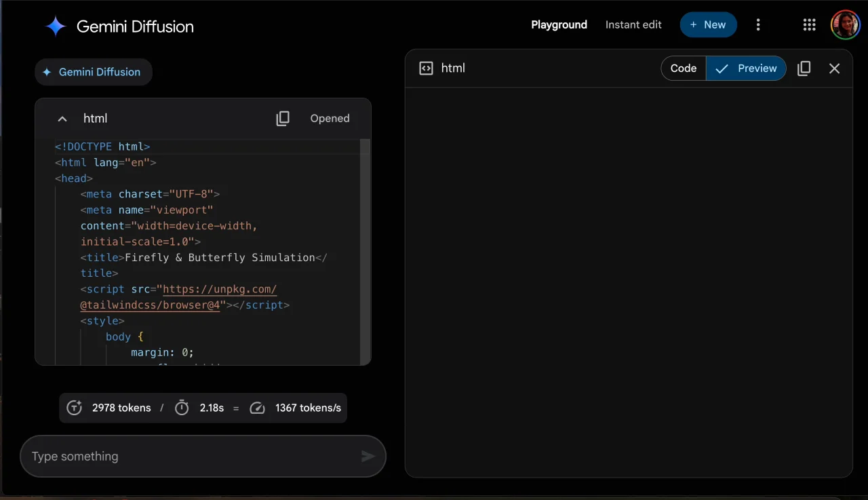Click the code block vertical scrollbar
This screenshot has width=868, height=500.
(365, 251)
